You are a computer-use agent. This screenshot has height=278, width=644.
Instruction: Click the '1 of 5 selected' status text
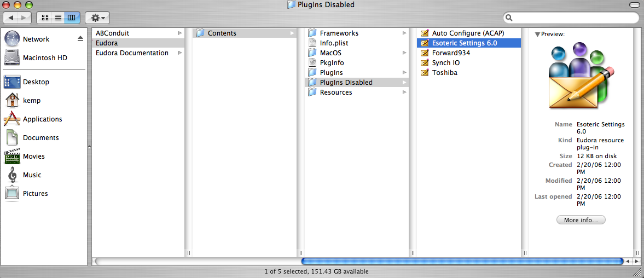[x=287, y=271]
